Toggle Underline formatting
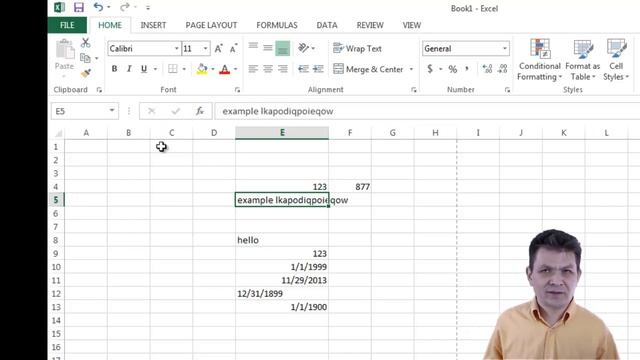This screenshot has height=360, width=640. (144, 69)
